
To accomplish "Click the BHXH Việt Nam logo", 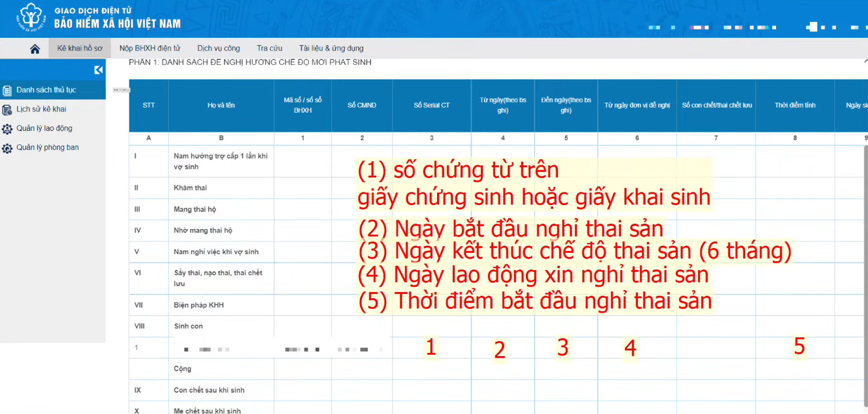I will (30, 18).
